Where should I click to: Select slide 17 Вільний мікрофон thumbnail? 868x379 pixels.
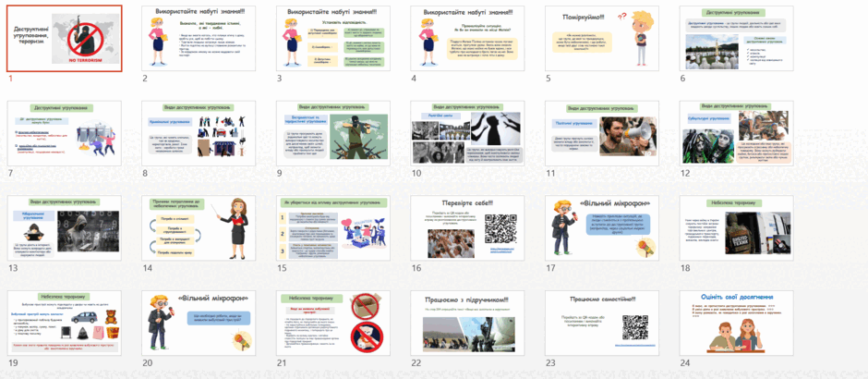click(x=602, y=227)
